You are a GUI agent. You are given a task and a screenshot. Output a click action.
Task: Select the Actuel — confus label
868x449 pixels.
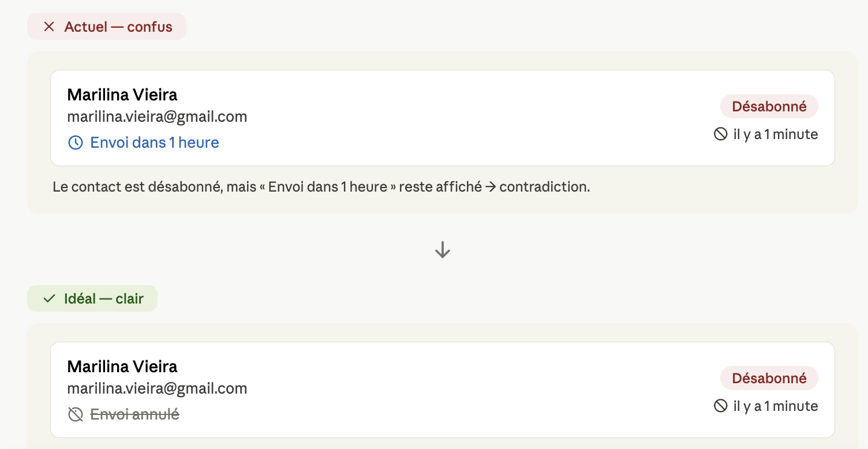[x=118, y=27]
